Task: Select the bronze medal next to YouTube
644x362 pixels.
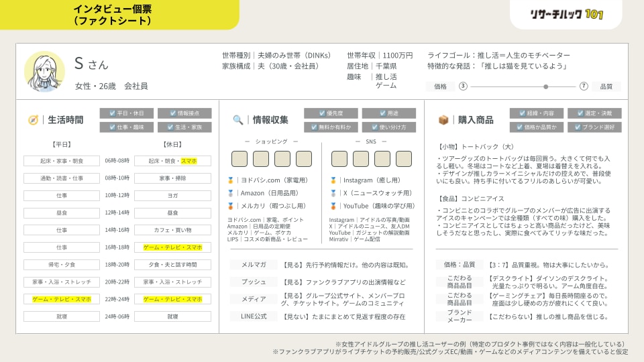Action: [x=333, y=206]
